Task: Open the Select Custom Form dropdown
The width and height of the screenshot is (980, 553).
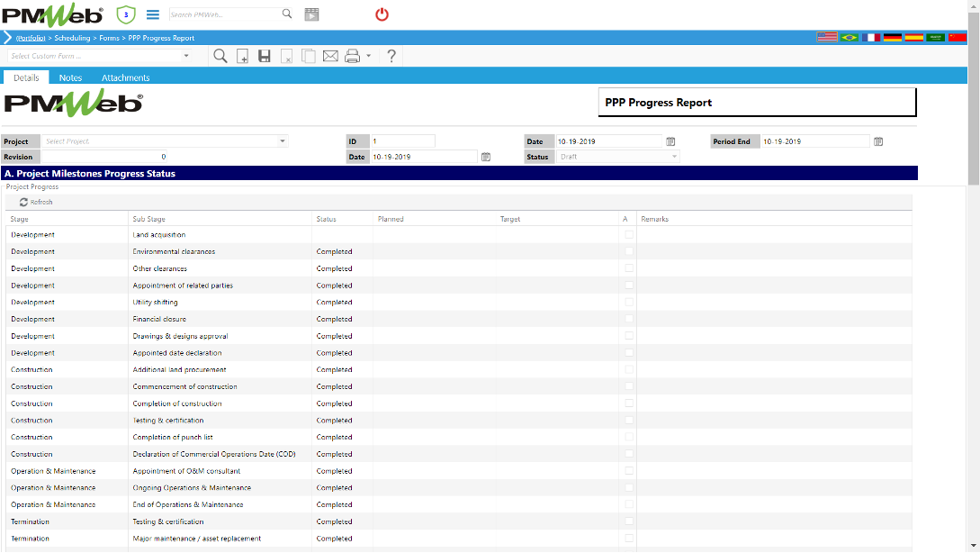Action: 186,56
